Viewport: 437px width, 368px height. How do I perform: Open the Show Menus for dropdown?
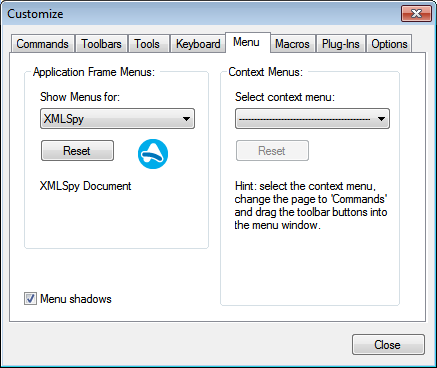click(117, 119)
